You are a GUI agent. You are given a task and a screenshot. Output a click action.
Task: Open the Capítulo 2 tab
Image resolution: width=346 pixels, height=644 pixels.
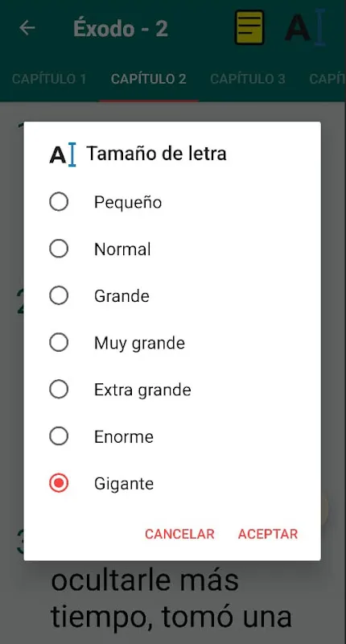tap(149, 79)
